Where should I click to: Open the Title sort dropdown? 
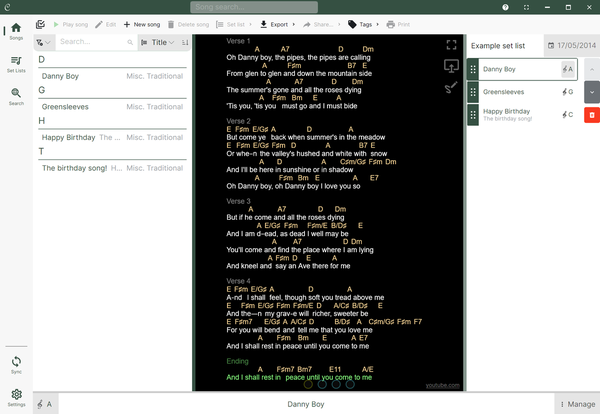pyautogui.click(x=158, y=42)
